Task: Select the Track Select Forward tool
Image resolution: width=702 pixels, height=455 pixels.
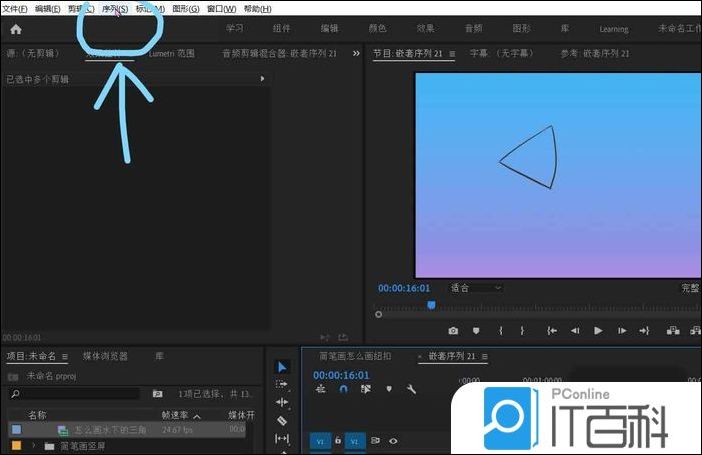Action: click(282, 384)
